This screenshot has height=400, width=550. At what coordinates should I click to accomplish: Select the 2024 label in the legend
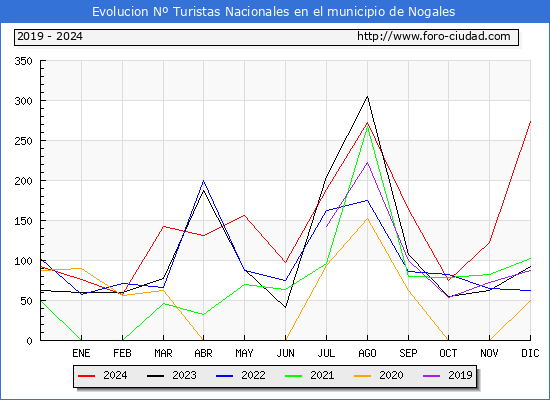(115, 375)
